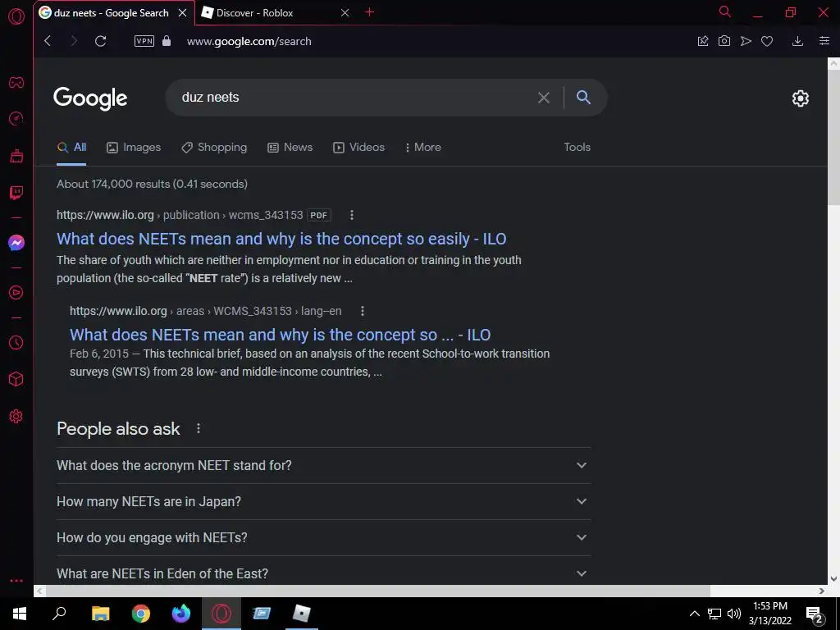Toggle the VPN badge in address bar
840x630 pixels.
144,41
